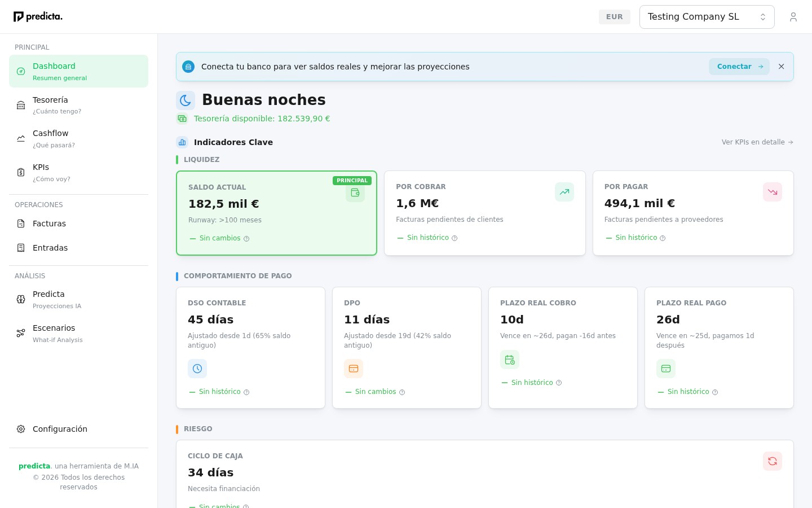Open Entradas via its sidebar icon
The image size is (812, 508).
(21, 248)
